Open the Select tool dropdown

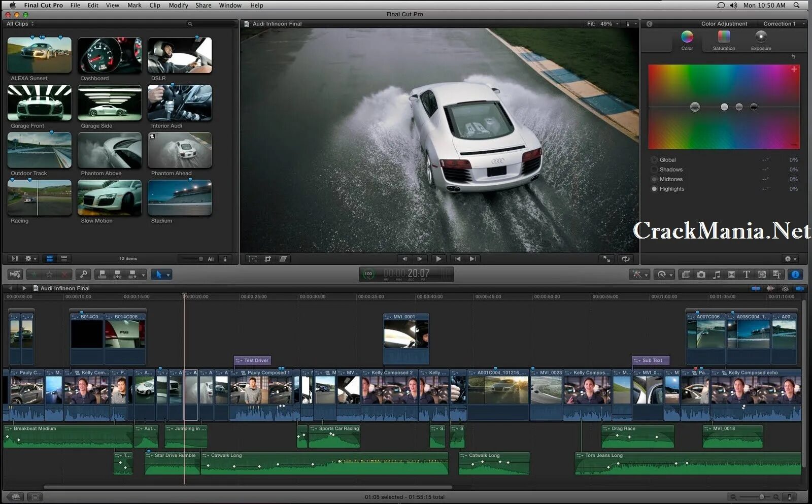[162, 275]
